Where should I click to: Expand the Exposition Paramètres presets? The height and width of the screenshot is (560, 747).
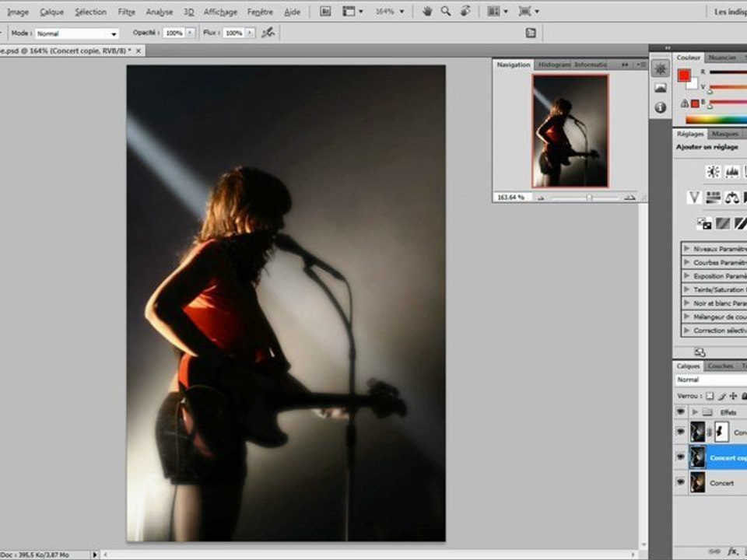[x=686, y=275]
